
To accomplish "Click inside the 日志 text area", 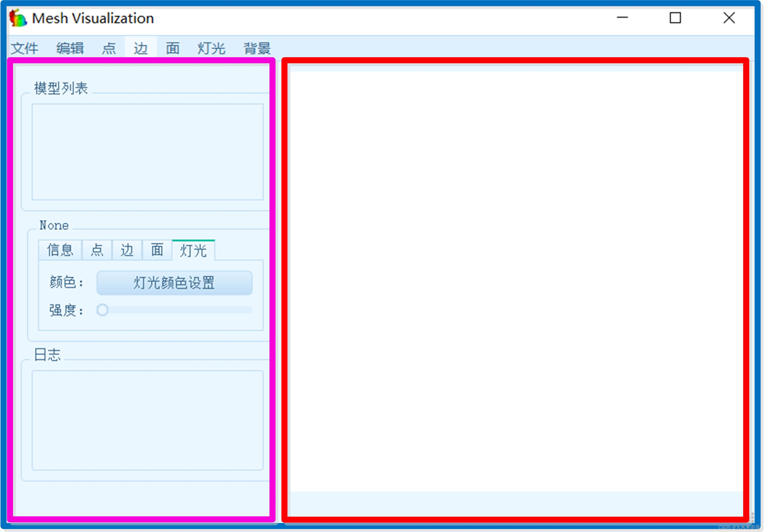I will (148, 420).
